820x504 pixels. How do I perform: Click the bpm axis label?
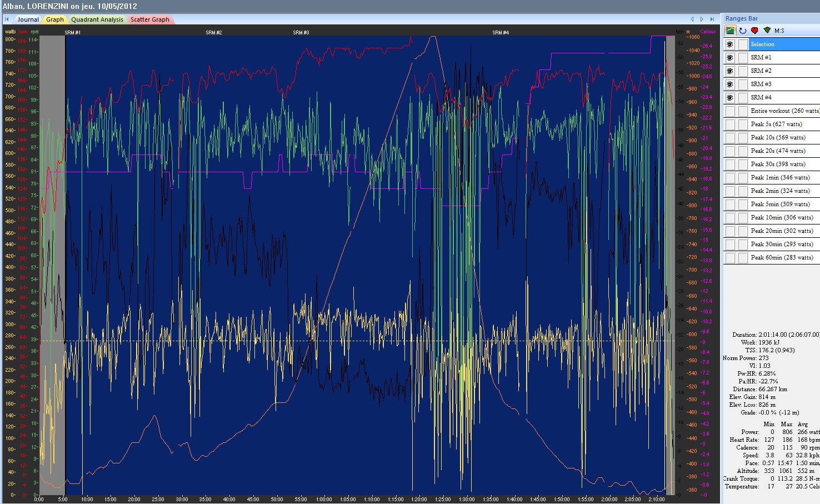(x=23, y=32)
